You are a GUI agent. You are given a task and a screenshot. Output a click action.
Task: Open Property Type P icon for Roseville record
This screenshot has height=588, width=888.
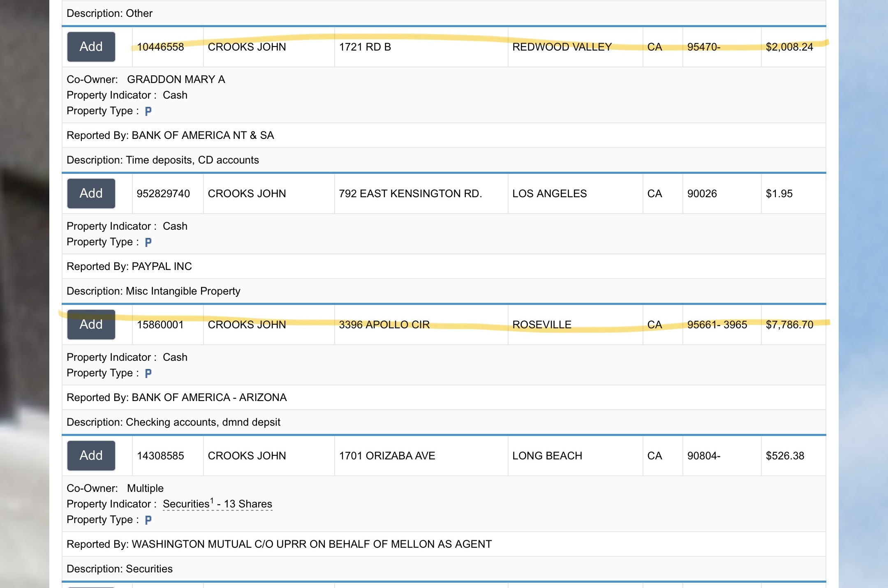(148, 374)
